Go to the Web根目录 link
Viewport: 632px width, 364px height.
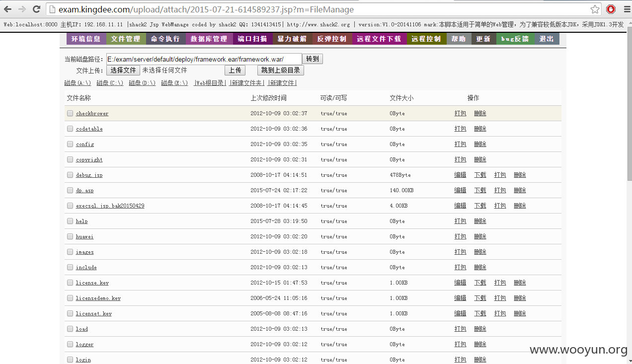coord(210,83)
